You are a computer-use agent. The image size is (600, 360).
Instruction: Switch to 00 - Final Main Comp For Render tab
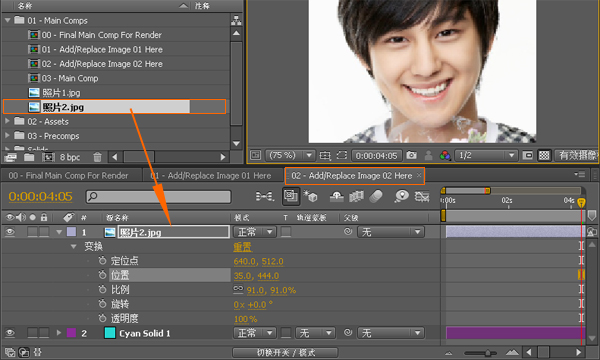coord(68,176)
